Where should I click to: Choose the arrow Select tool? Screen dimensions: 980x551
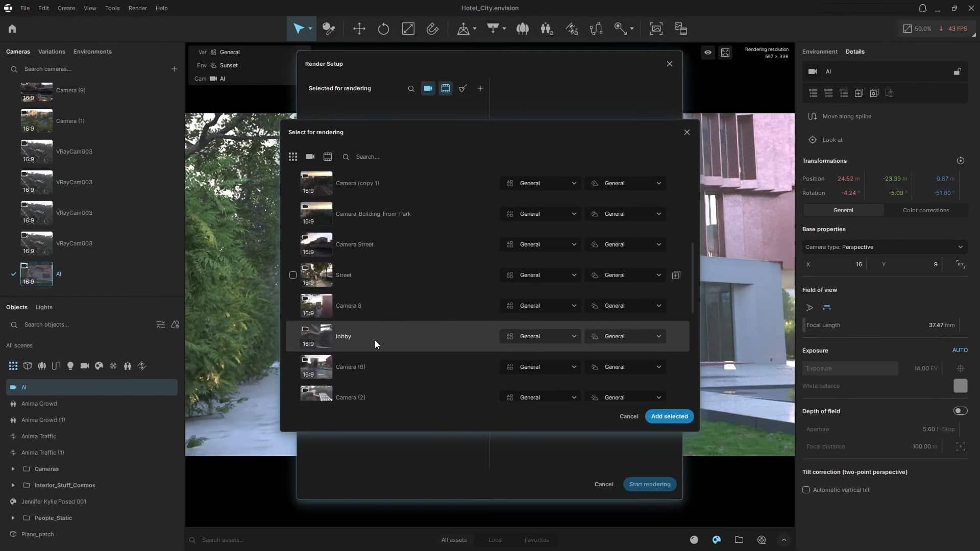pyautogui.click(x=299, y=29)
